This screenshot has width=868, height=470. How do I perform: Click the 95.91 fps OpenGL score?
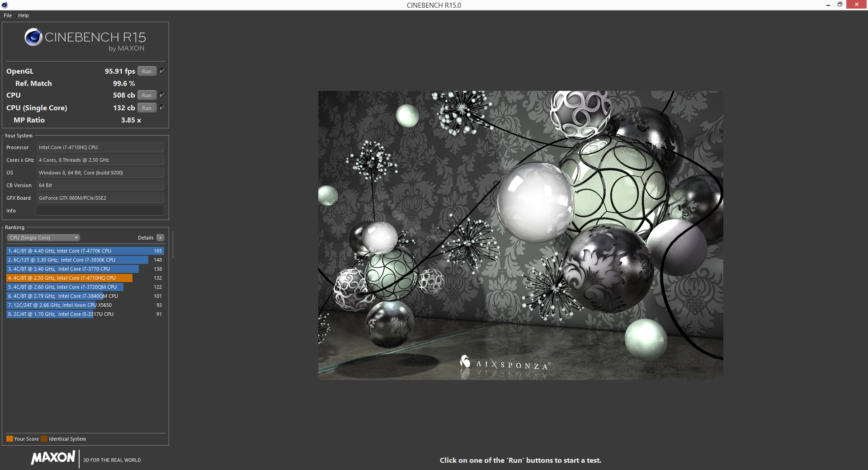(120, 71)
